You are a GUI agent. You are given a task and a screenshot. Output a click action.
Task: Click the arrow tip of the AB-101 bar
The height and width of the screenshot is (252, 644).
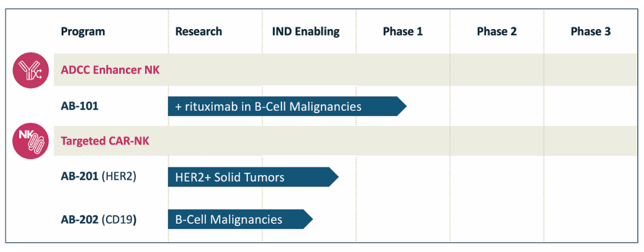click(x=402, y=106)
